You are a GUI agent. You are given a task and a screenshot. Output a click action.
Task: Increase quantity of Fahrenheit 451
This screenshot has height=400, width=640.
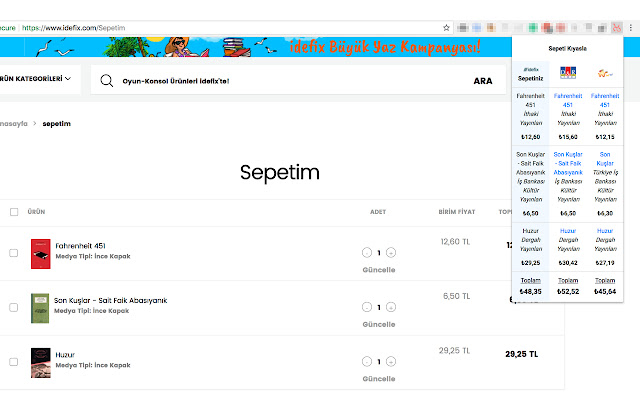[391, 253]
